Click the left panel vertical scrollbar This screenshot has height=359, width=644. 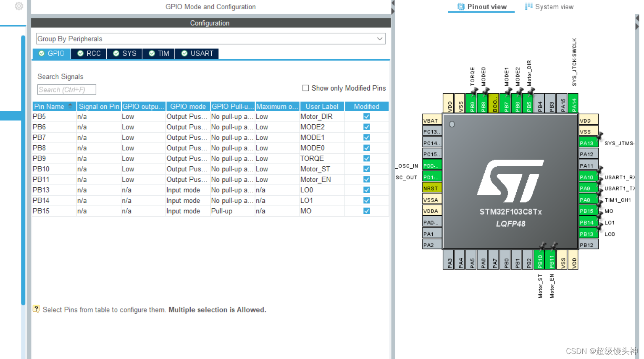[x=23, y=170]
